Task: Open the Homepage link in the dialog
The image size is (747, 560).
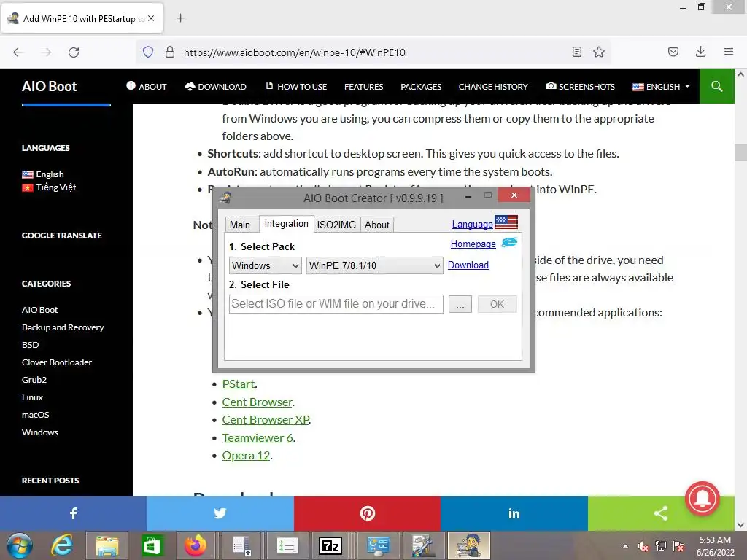Action: 473,244
